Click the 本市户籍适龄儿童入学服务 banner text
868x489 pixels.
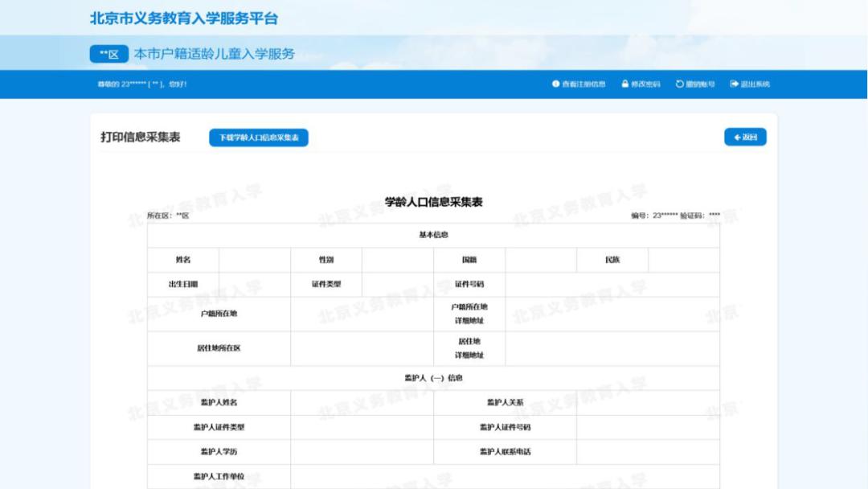point(215,55)
